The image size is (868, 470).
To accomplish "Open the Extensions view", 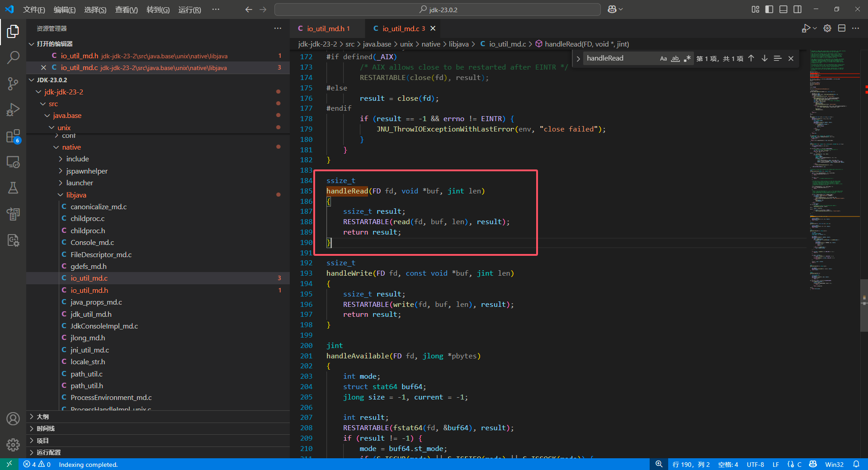I will 13,136.
